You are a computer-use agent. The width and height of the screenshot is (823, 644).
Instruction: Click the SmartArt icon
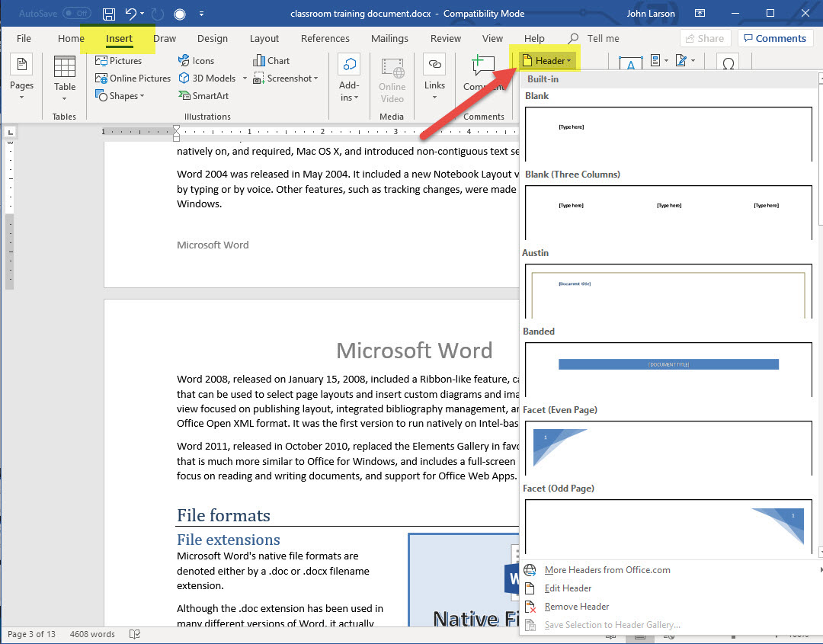coord(203,96)
